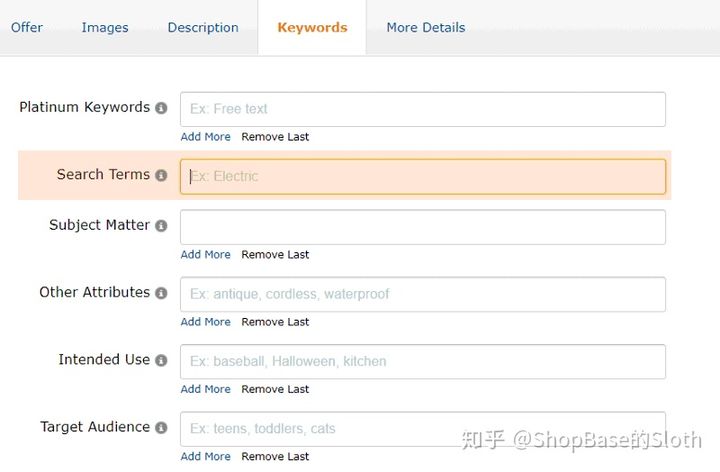Open info icon beside Platinum Keywords

point(161,108)
